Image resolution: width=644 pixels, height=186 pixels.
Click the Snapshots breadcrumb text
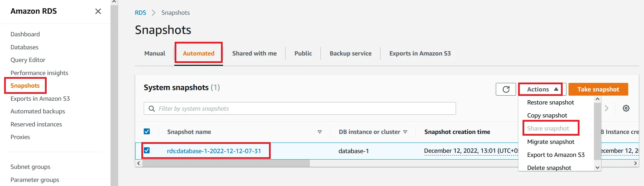point(175,13)
